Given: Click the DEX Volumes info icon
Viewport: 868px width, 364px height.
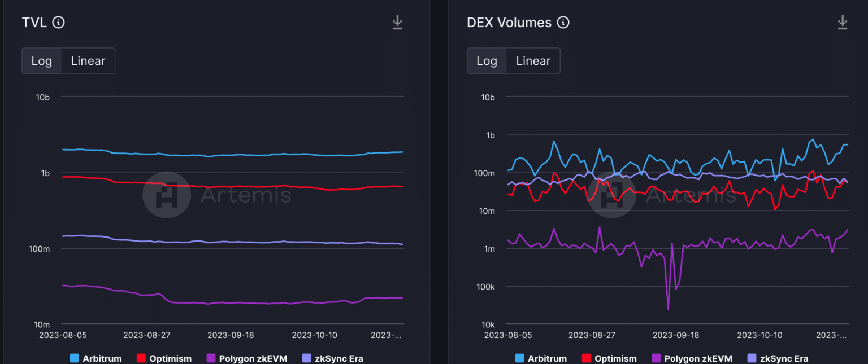Looking at the screenshot, I should pyautogui.click(x=563, y=23).
